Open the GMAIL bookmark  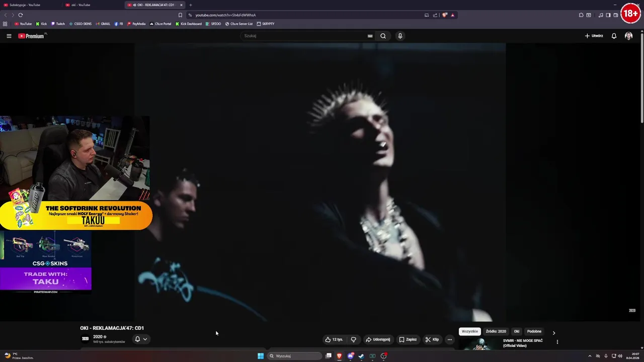point(103,24)
